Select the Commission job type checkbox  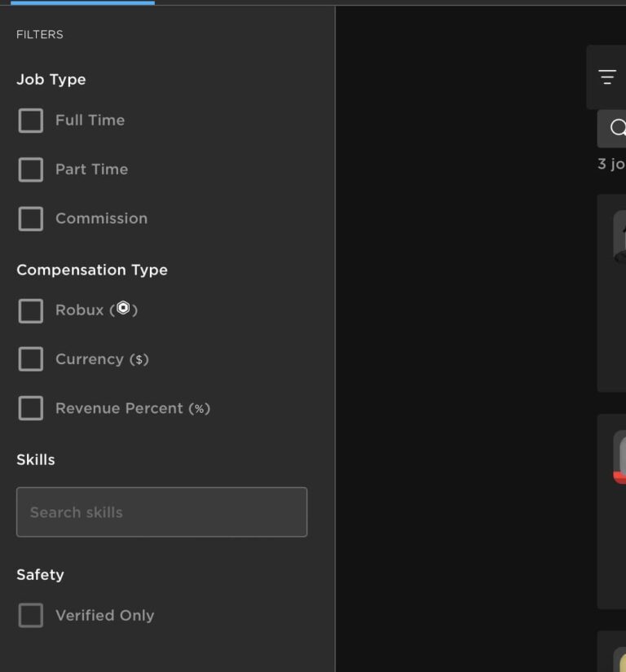click(x=30, y=218)
